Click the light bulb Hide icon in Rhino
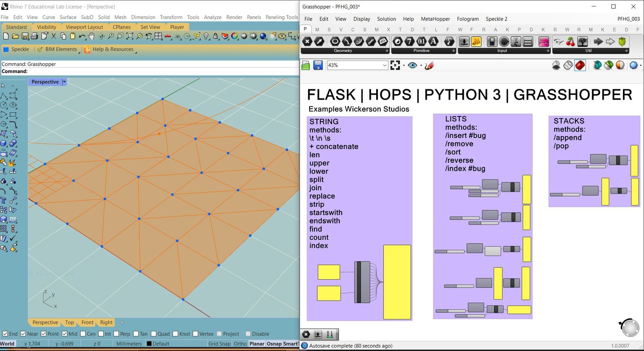 click(206, 37)
